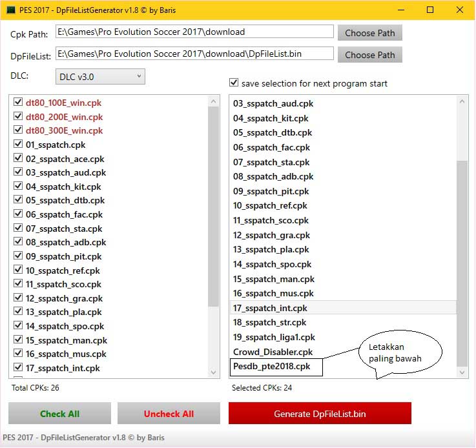
Task: Toggle the 08_sspatch_adb.cpk checkbox in left list
Action: [x=18, y=241]
